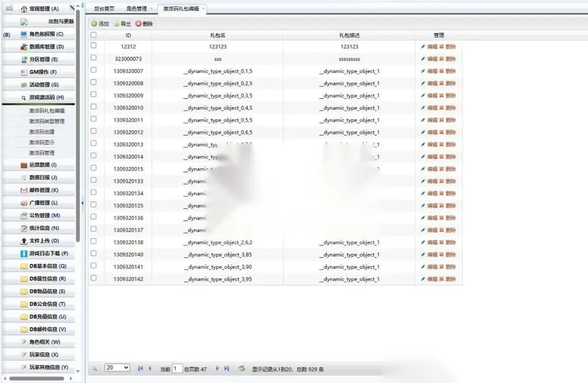Click the 删除 link for row 1309320008

click(x=451, y=84)
